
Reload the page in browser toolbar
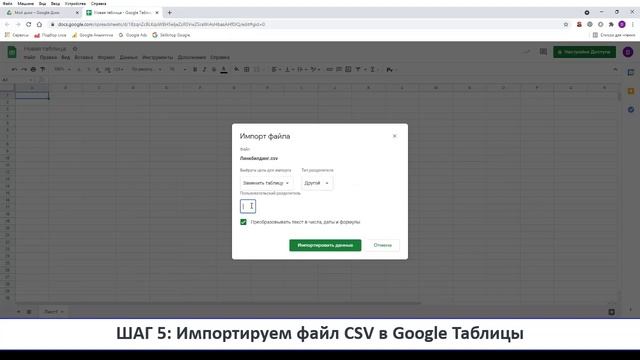pyautogui.click(x=29, y=24)
